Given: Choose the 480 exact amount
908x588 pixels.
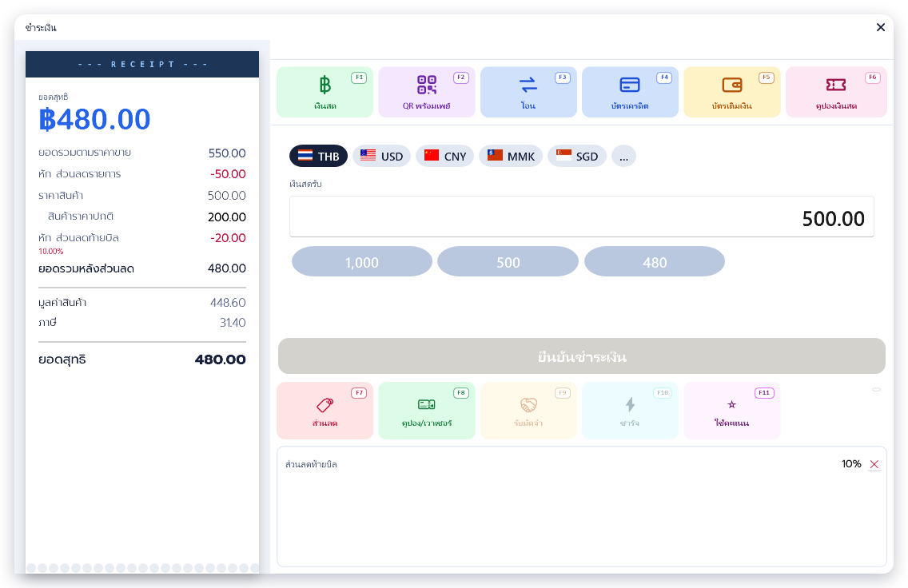Looking at the screenshot, I should coord(655,261).
